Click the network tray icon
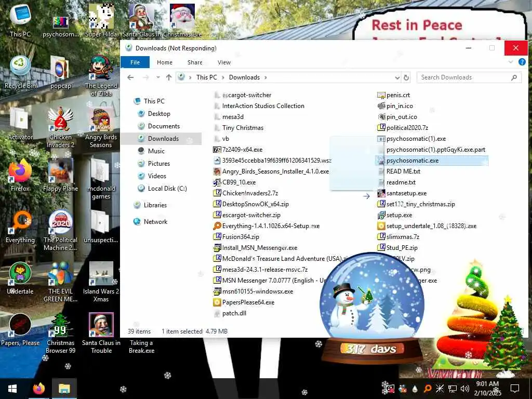The width and height of the screenshot is (532, 399). point(453,389)
